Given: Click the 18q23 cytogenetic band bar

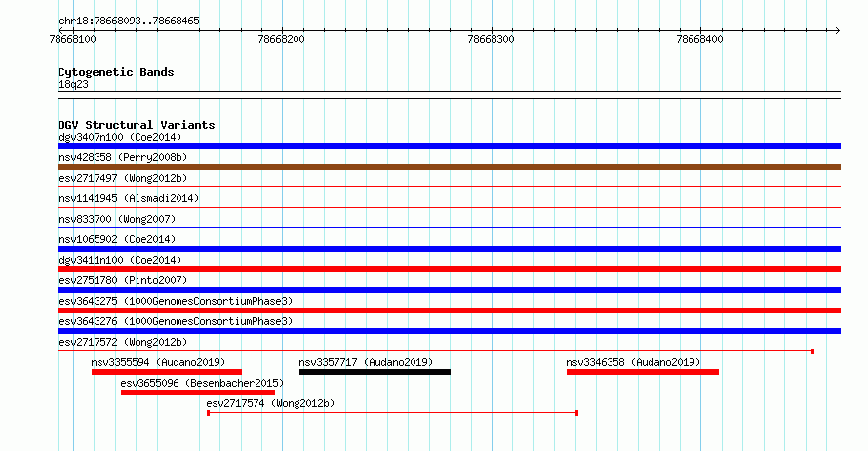Looking at the screenshot, I should point(449,95).
